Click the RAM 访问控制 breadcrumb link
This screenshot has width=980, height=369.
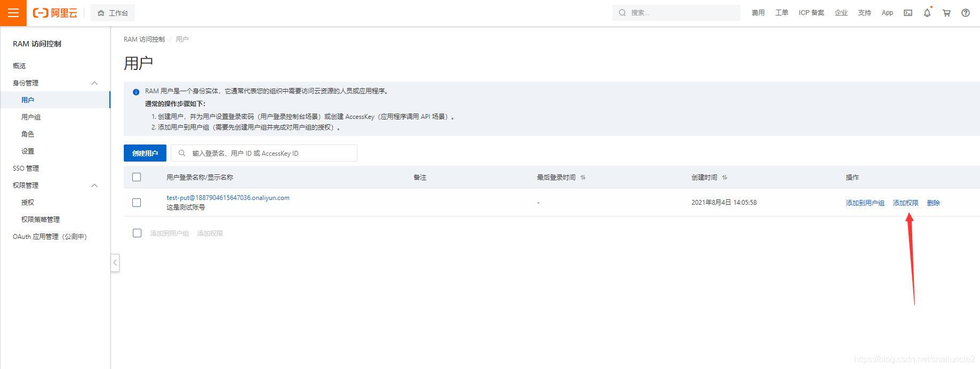[x=144, y=39]
